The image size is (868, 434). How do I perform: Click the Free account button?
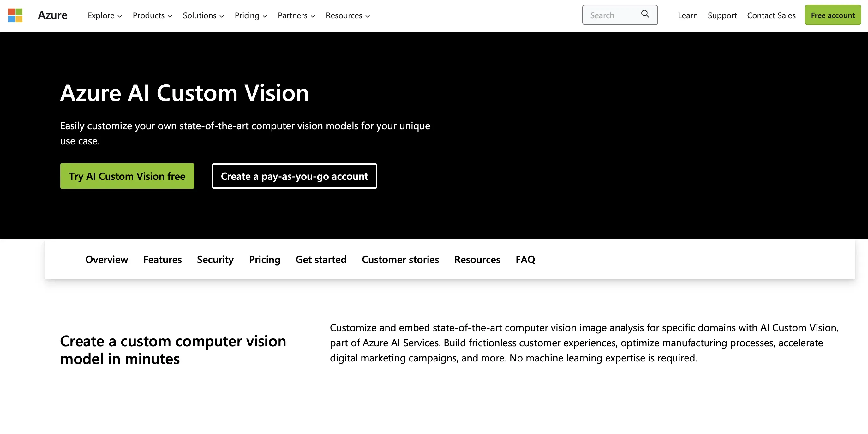[x=833, y=15]
